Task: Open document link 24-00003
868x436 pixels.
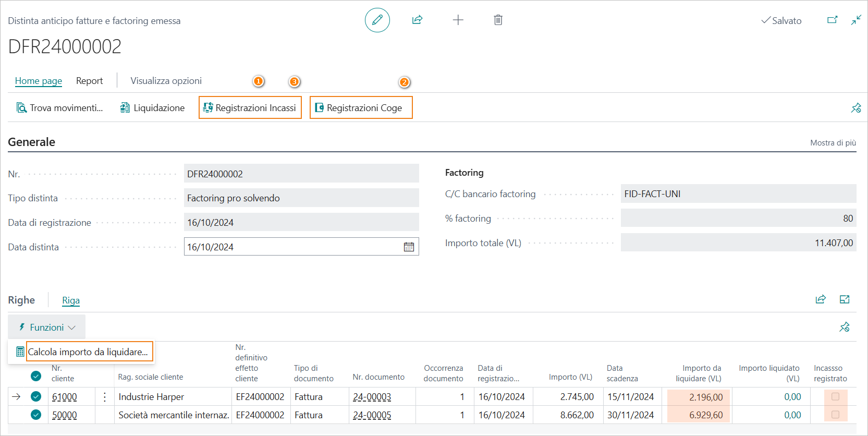Action: click(x=372, y=397)
